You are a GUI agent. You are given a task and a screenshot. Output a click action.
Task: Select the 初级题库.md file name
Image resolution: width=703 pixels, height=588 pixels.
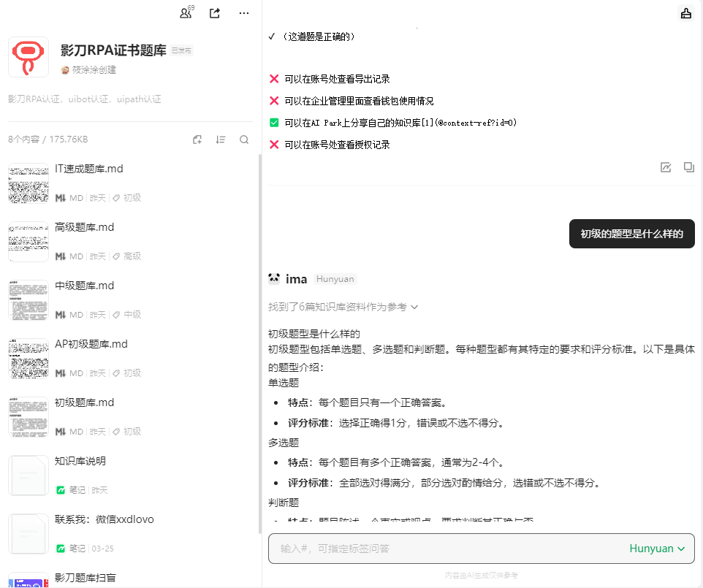point(84,402)
